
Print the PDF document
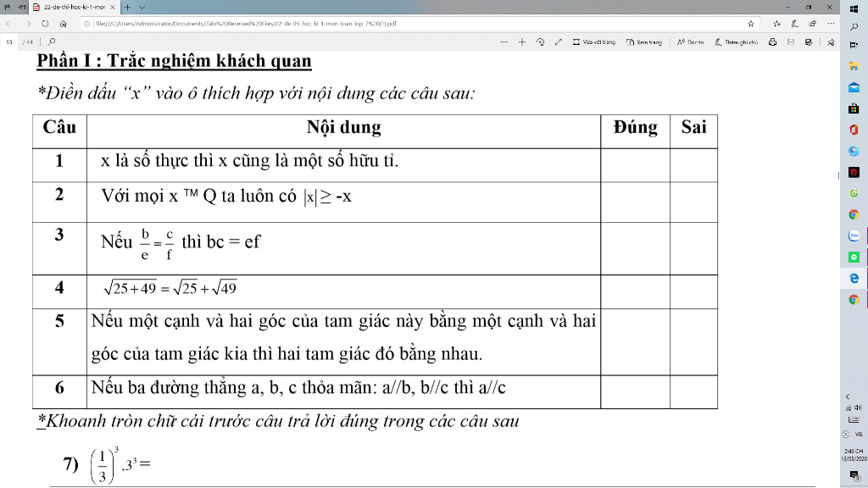point(772,42)
